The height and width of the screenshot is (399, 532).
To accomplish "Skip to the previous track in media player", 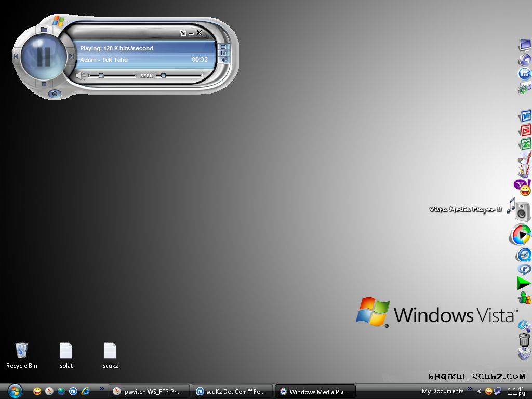I will [16, 56].
